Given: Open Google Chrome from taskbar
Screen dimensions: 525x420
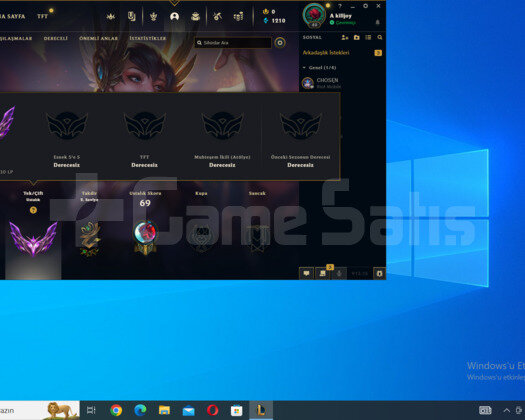Looking at the screenshot, I should pos(116,410).
